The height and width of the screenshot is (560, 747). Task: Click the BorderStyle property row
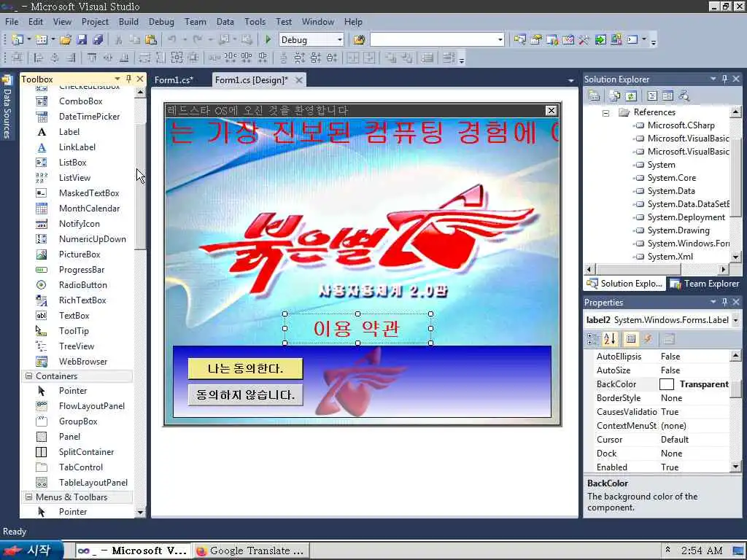coord(657,397)
